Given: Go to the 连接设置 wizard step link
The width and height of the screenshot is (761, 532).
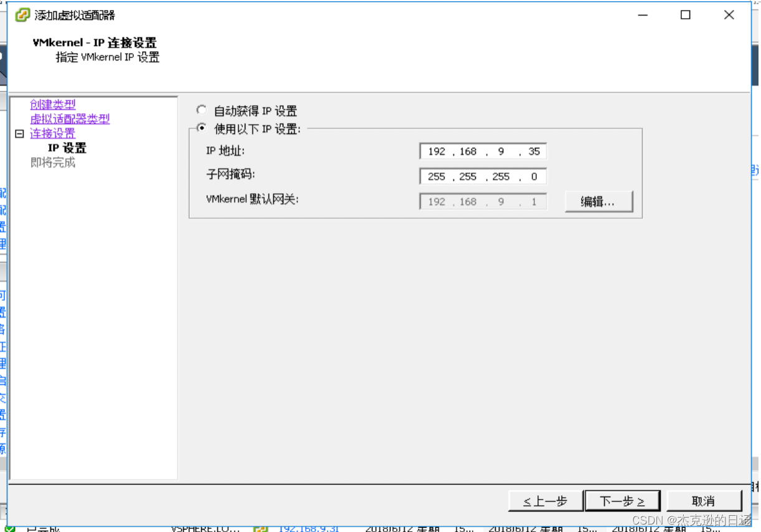Looking at the screenshot, I should click(x=53, y=134).
